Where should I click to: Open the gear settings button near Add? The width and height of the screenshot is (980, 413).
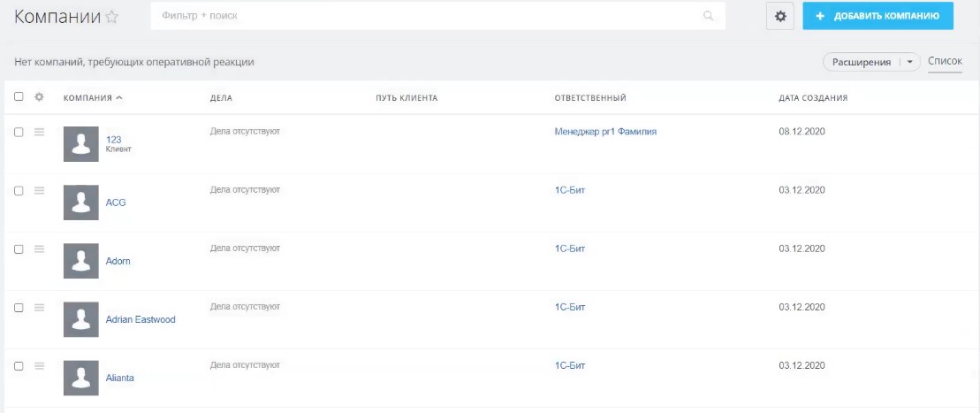pyautogui.click(x=779, y=16)
